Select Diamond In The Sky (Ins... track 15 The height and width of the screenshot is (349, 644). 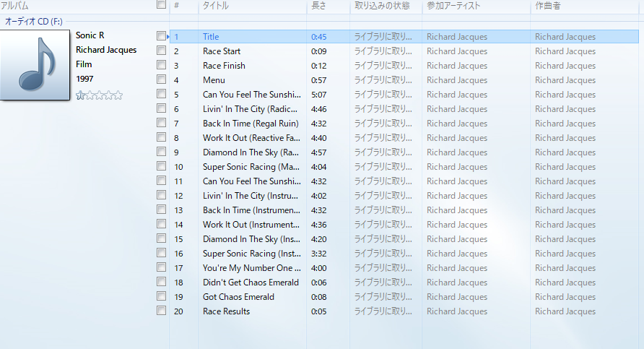(x=251, y=239)
